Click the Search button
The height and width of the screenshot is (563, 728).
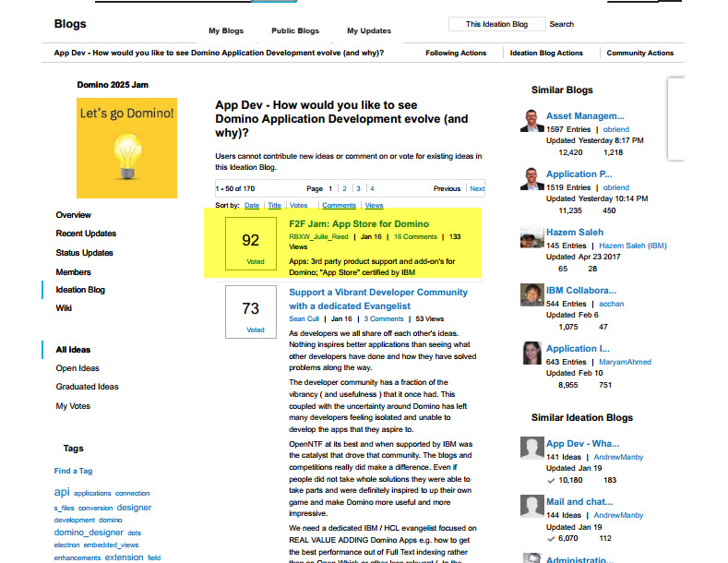(x=561, y=24)
